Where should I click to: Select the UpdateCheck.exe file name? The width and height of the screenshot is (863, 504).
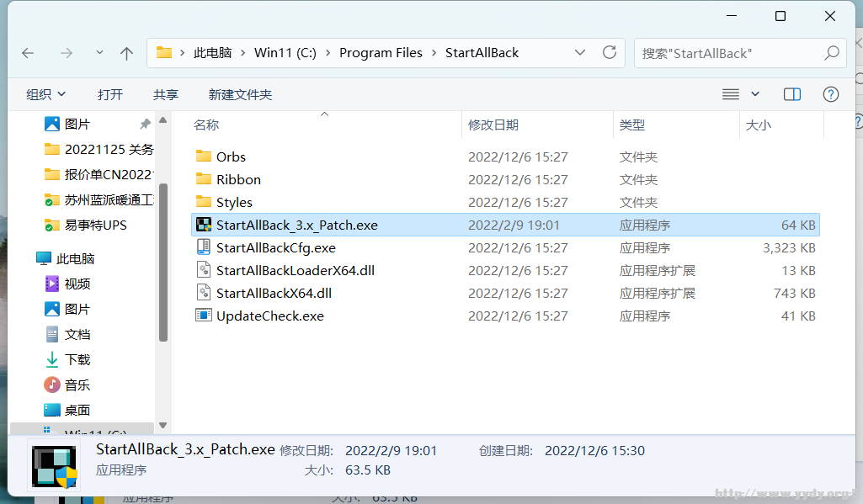pos(270,316)
